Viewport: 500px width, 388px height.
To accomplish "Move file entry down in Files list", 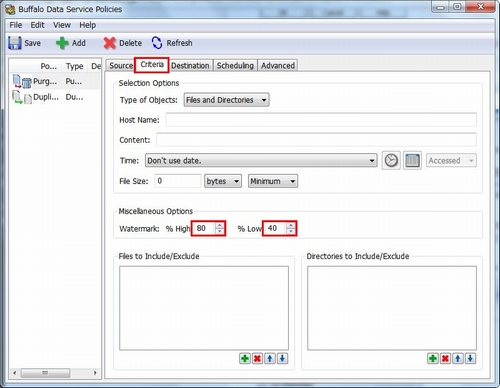I will (282, 359).
